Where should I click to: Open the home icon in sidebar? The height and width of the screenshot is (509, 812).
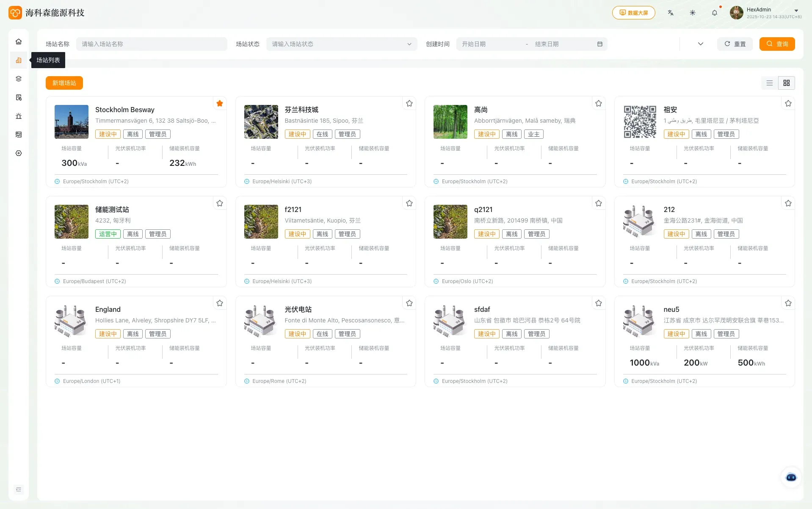click(19, 41)
